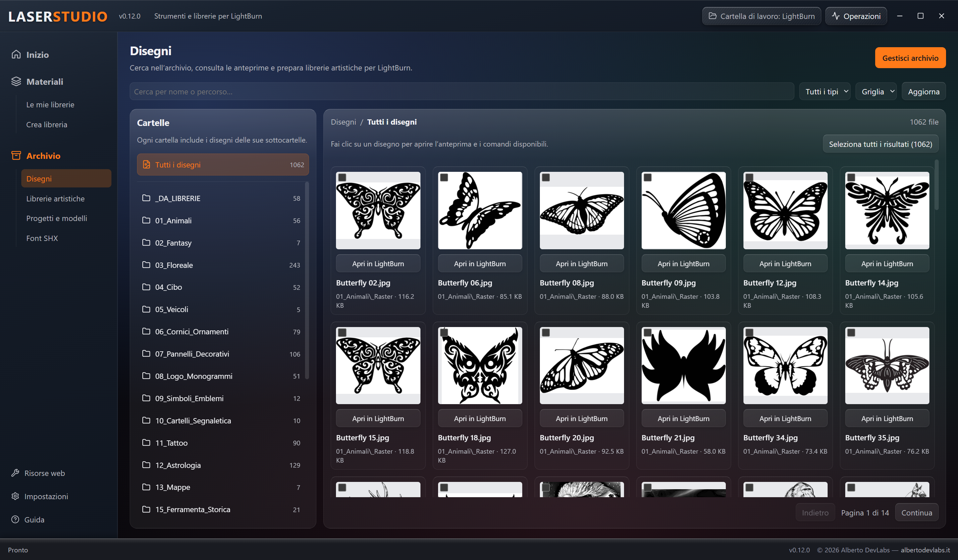Open Risorse web wrench icon
This screenshot has width=958, height=560.
coord(15,473)
